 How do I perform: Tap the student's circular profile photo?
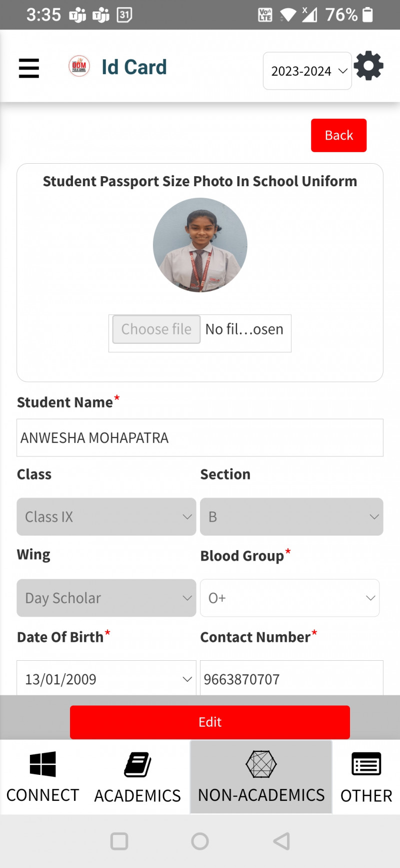pos(200,245)
